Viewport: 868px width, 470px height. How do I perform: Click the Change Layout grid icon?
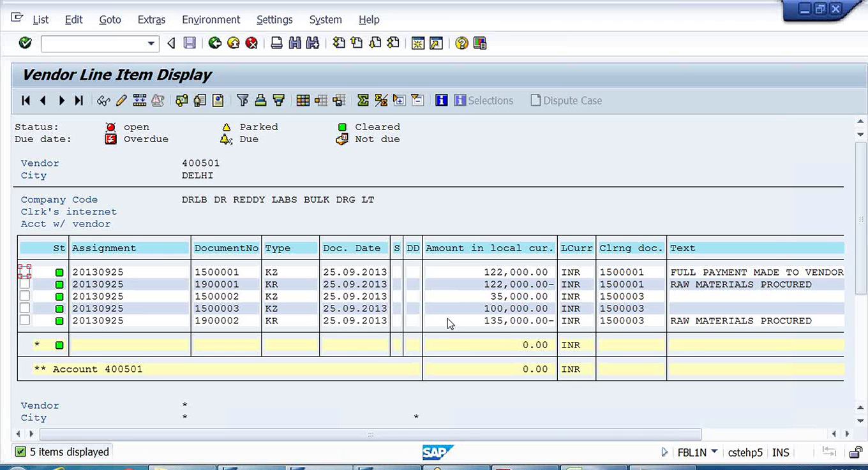pos(303,100)
